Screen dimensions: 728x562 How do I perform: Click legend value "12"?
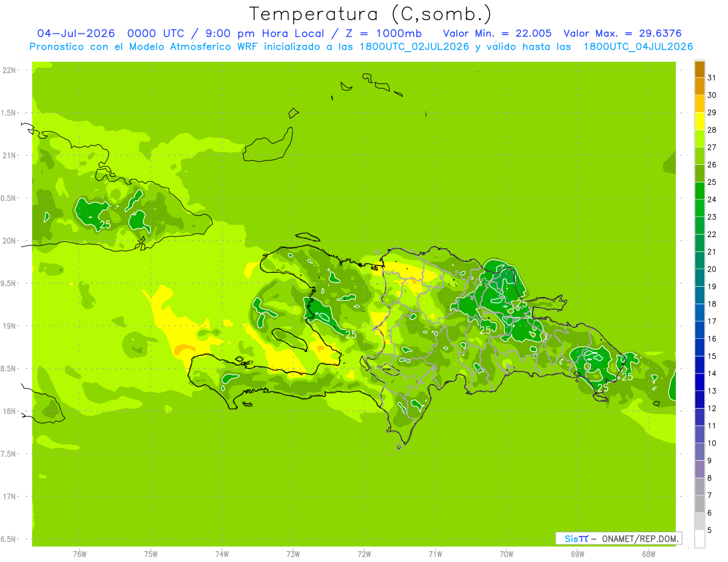click(x=712, y=408)
